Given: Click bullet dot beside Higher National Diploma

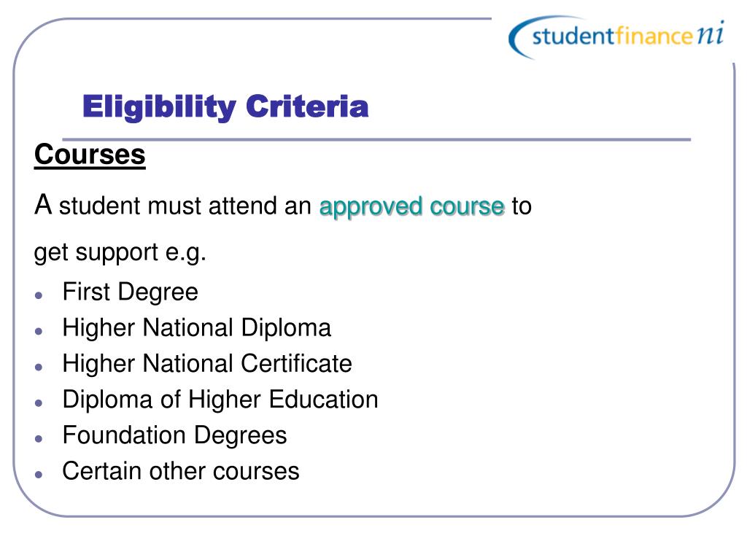Looking at the screenshot, I should click(x=39, y=331).
